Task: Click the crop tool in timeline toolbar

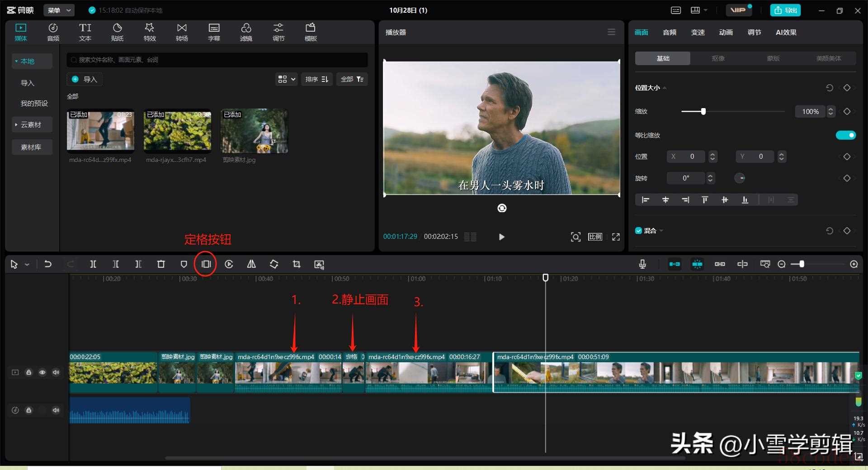Action: pyautogui.click(x=297, y=264)
